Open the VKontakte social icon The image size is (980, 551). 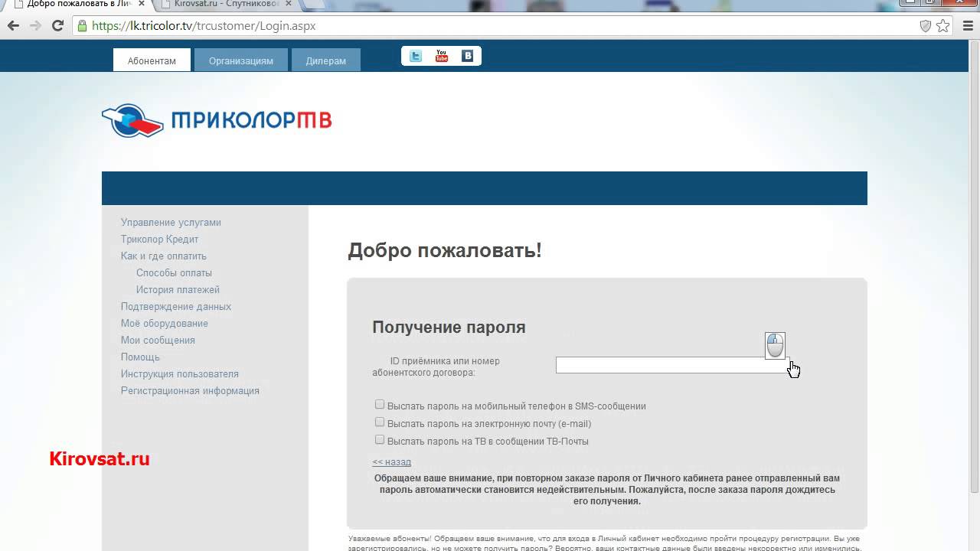pyautogui.click(x=467, y=56)
